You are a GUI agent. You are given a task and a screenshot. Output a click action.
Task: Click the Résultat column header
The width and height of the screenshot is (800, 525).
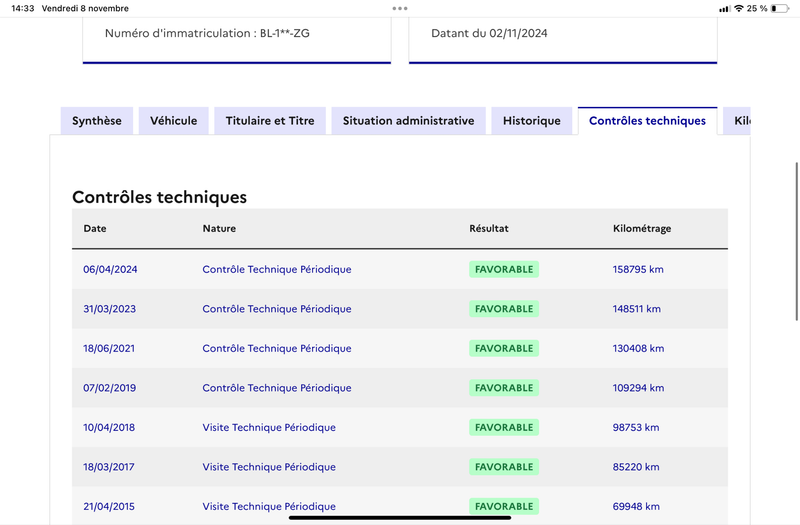[489, 229]
